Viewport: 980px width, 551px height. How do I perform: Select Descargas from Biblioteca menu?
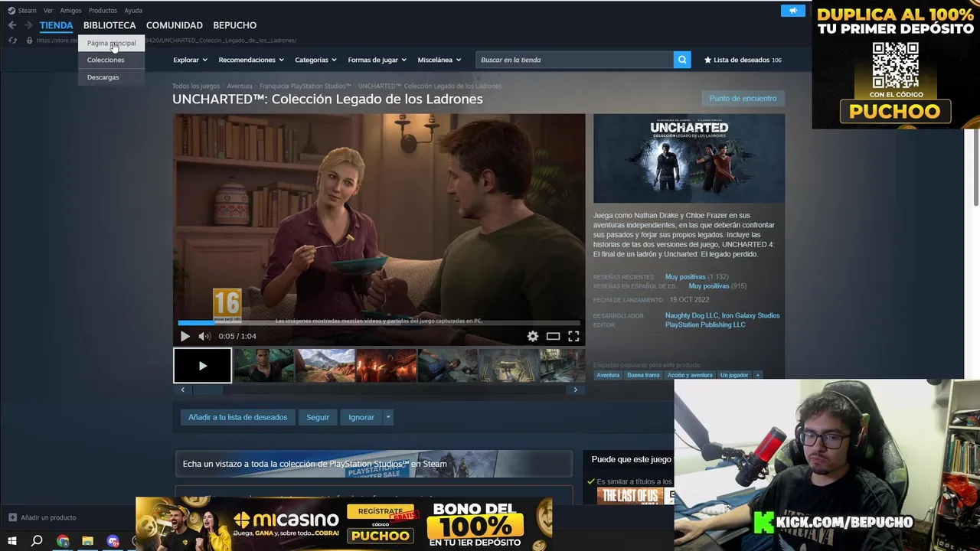click(x=111, y=77)
